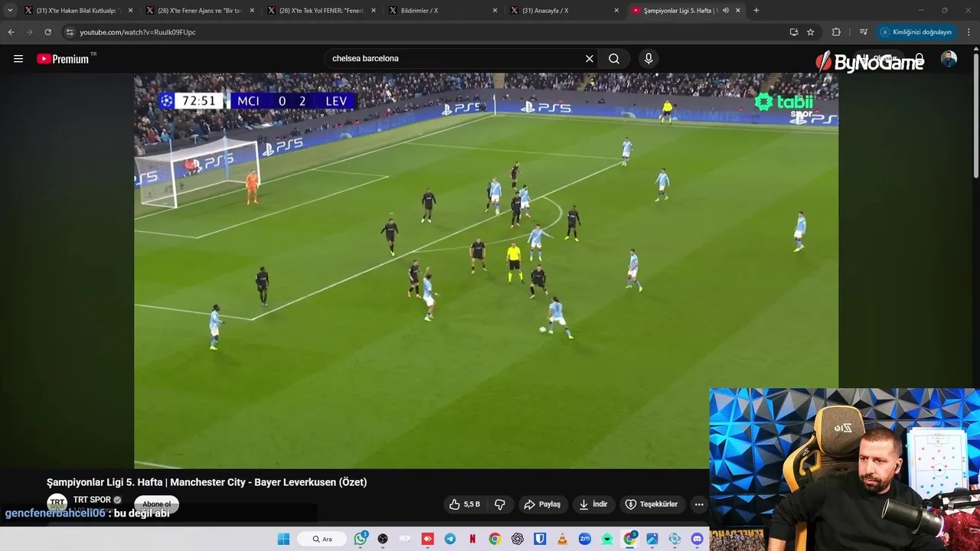Image resolution: width=980 pixels, height=551 pixels.
Task: Open the Windows Start menu
Action: point(283,539)
